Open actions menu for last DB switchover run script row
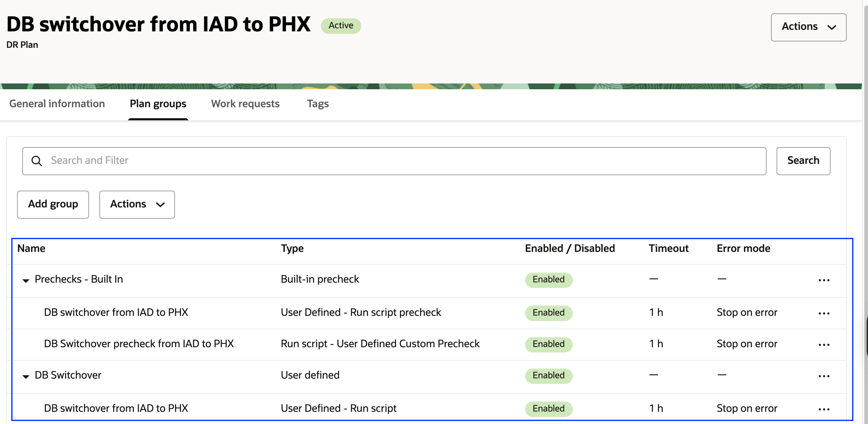Image resolution: width=868 pixels, height=424 pixels. pos(824,408)
